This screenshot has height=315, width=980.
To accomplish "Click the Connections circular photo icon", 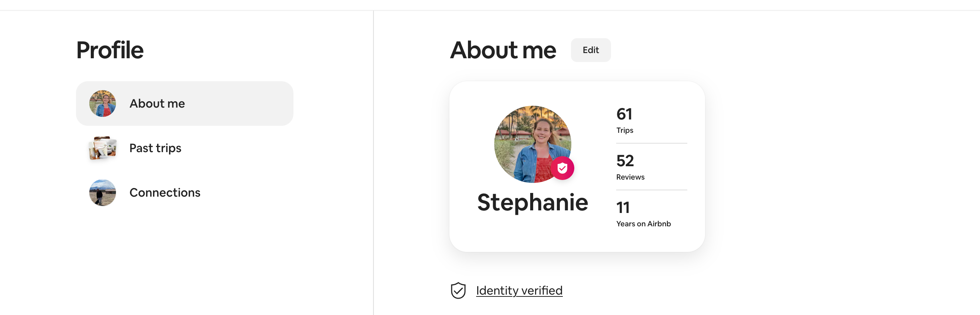I will [x=102, y=192].
